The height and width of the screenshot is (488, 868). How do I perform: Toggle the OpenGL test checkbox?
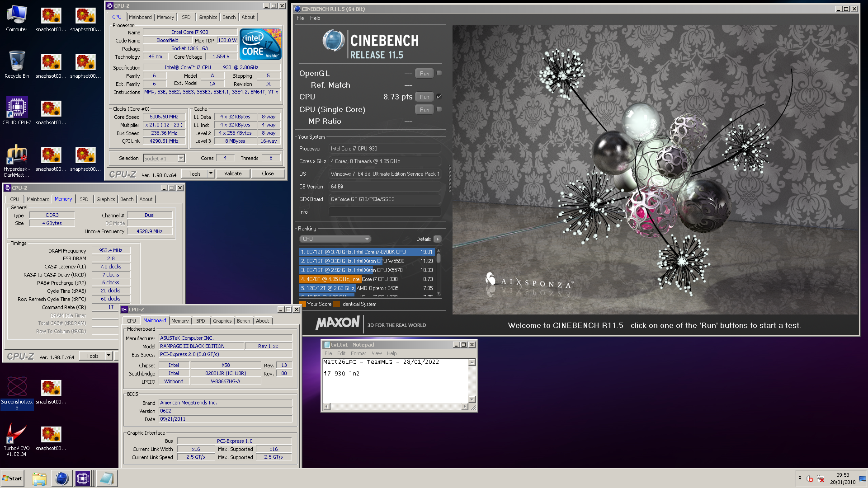439,73
